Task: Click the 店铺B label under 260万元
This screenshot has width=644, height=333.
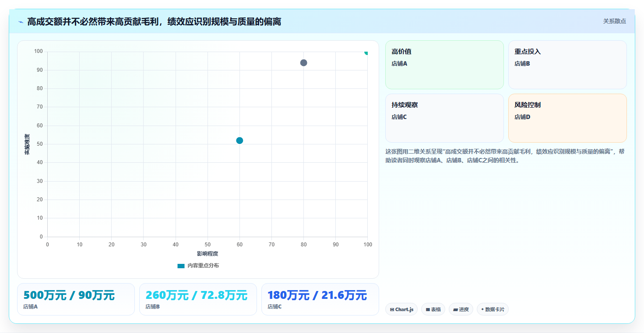Action: pos(152,307)
